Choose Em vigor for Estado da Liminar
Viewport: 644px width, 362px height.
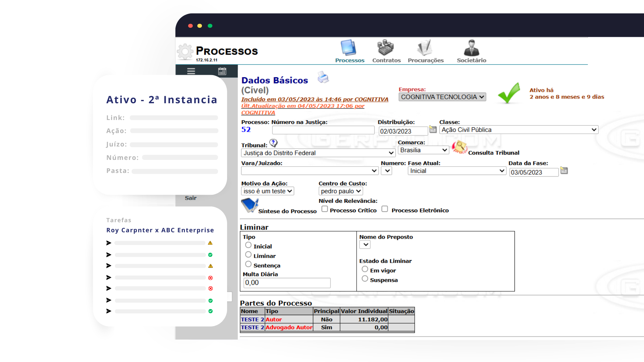pos(365,269)
